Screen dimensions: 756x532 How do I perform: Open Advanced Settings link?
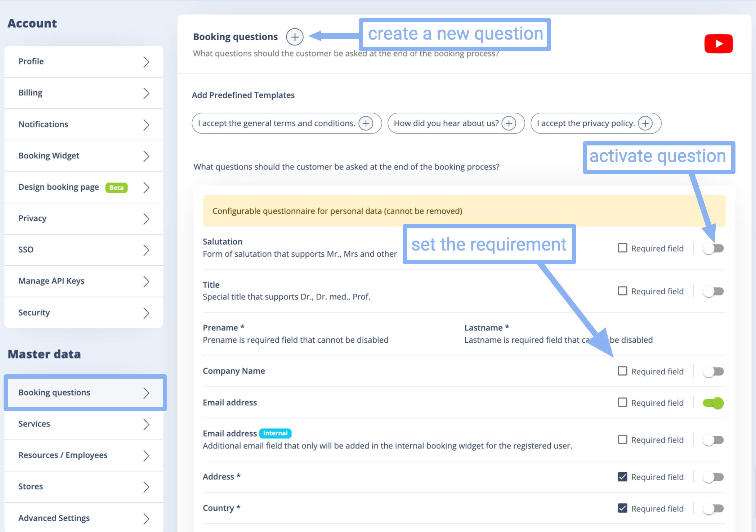click(x=54, y=518)
